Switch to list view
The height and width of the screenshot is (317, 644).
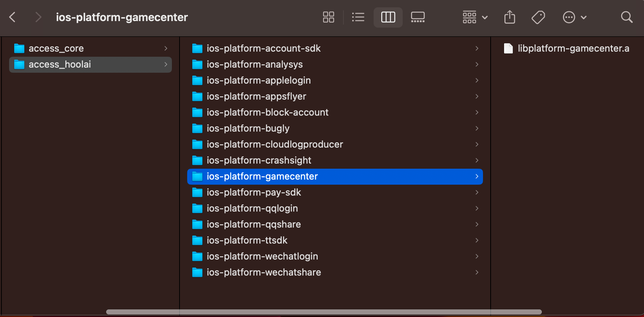[358, 17]
